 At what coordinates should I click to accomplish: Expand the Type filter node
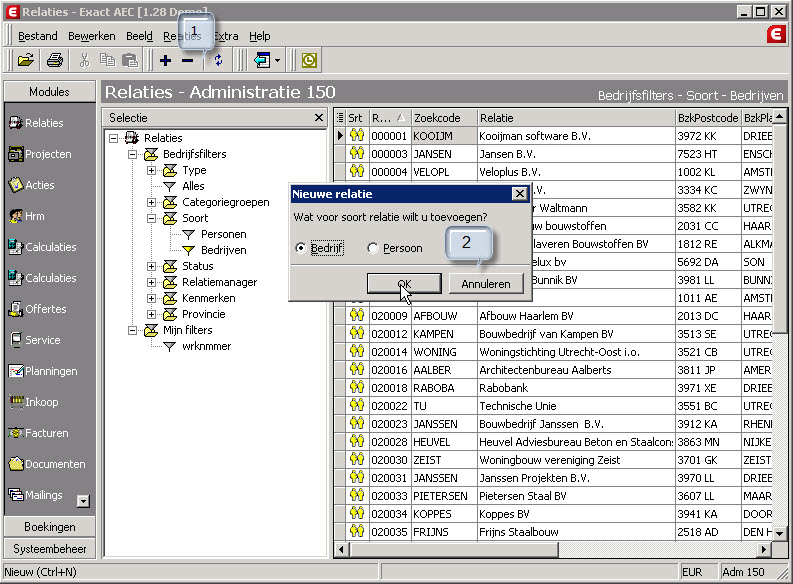[x=151, y=170]
